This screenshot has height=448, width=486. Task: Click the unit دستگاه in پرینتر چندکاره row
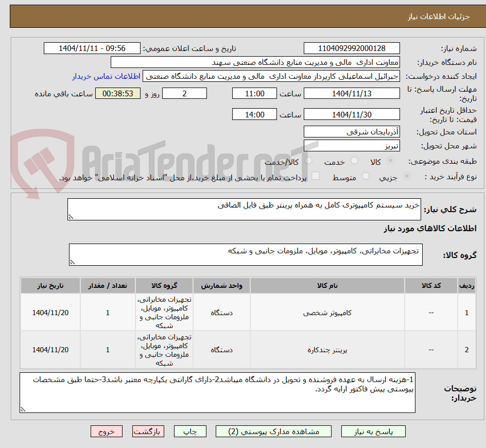[x=221, y=350]
